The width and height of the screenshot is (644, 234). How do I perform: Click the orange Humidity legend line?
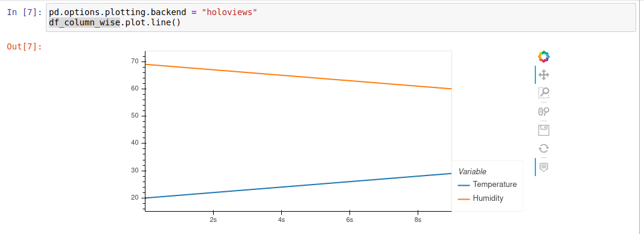[x=464, y=198]
